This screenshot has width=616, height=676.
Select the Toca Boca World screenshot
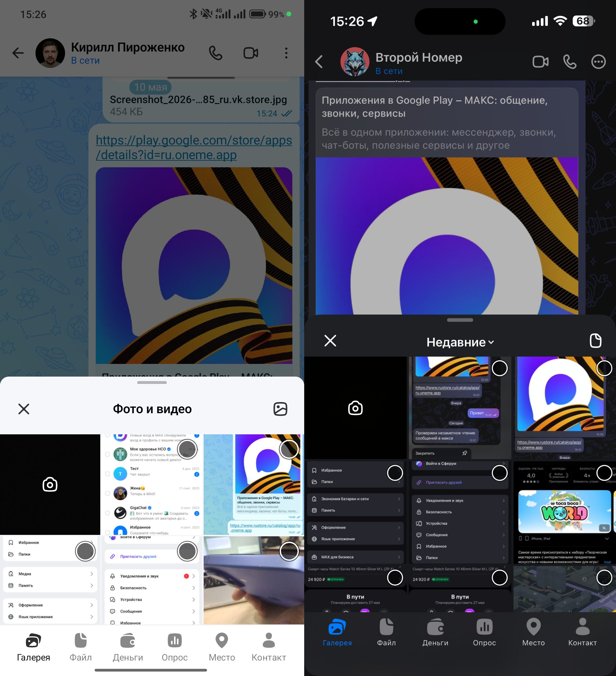pyautogui.click(x=604, y=473)
